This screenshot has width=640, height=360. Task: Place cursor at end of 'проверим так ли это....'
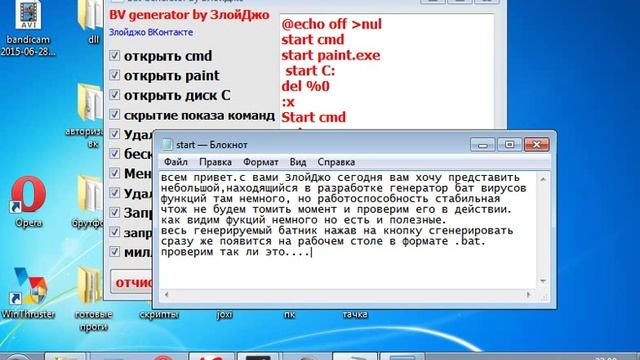click(312, 252)
